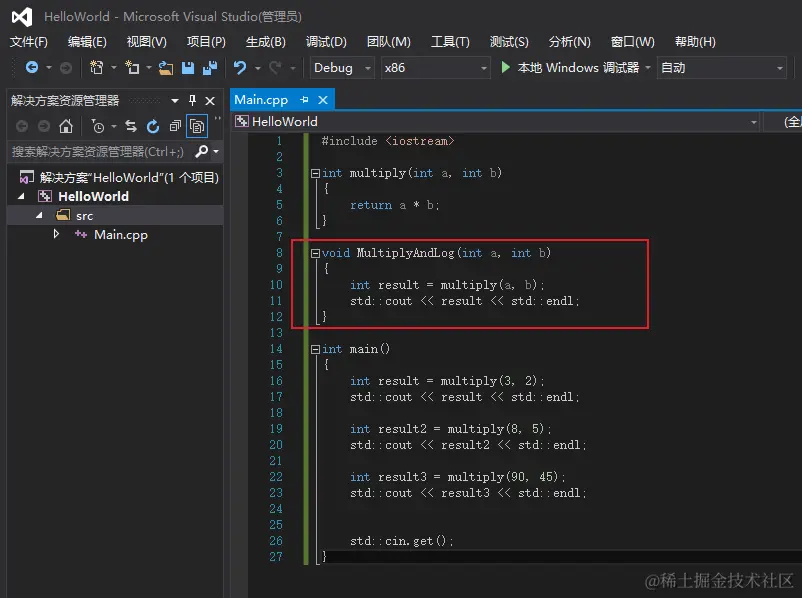This screenshot has width=802, height=598.
Task: Start 本地 Windows 调试器 debugging
Action: [570, 68]
